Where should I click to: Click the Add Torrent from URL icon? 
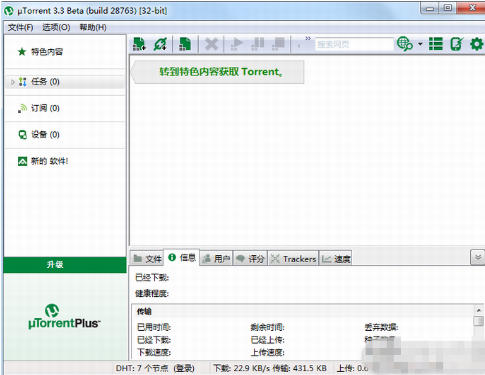(x=160, y=44)
